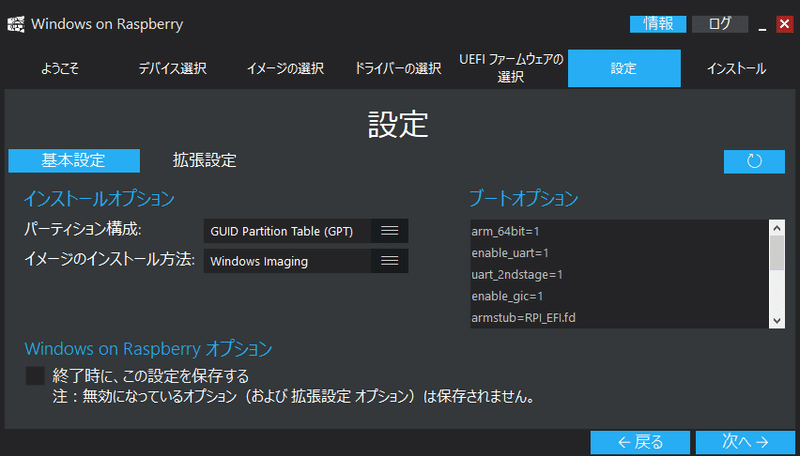The height and width of the screenshot is (456, 800).
Task: Click the uart_2ndstage=1 boot option line
Action: [x=517, y=274]
